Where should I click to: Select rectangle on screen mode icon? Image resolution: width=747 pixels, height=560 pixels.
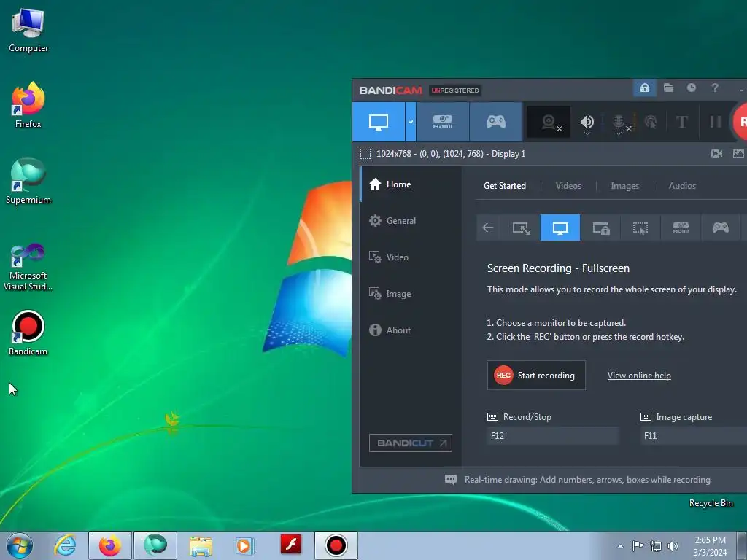(x=520, y=227)
